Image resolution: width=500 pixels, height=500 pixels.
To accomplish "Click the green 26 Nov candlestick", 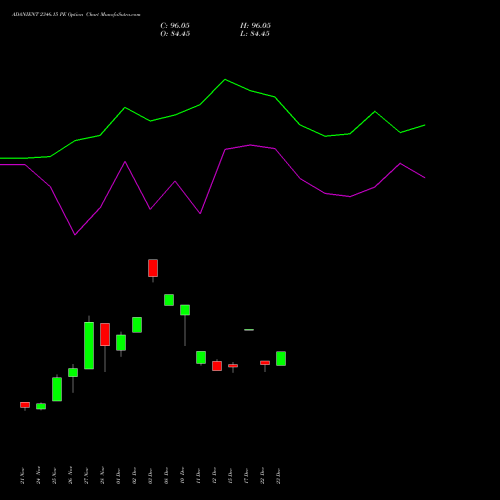I will tap(73, 373).
